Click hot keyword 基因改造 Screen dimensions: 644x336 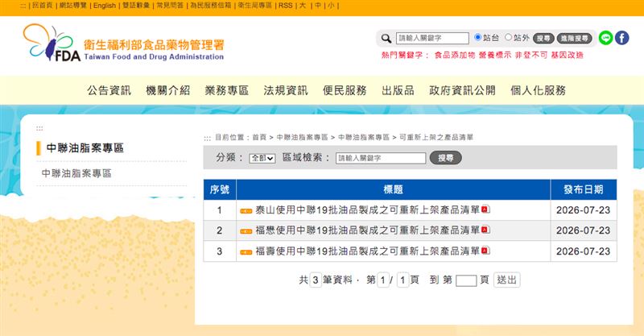click(x=568, y=55)
